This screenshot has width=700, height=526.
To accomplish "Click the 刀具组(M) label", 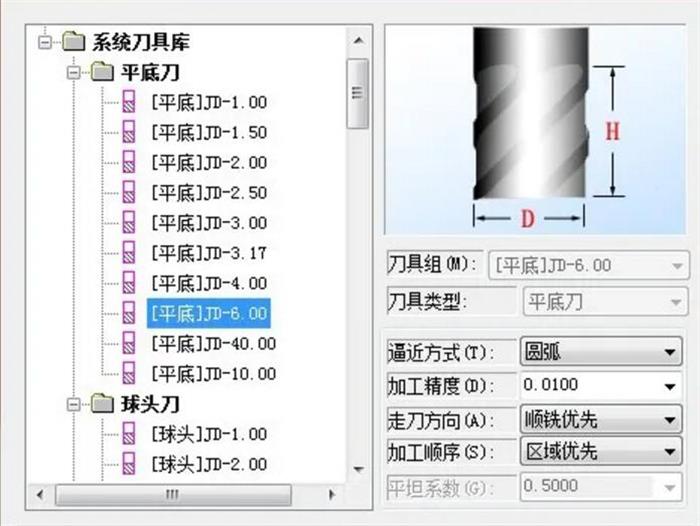I will [x=432, y=264].
